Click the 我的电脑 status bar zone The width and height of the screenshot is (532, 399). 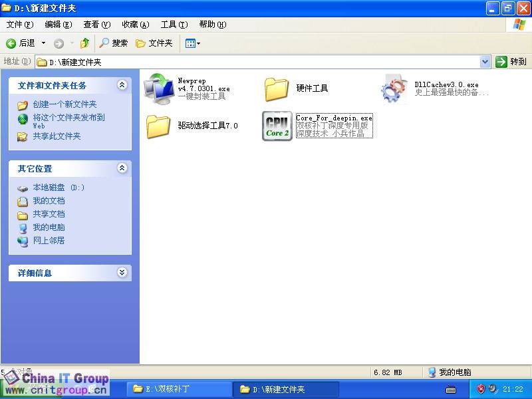pos(450,372)
